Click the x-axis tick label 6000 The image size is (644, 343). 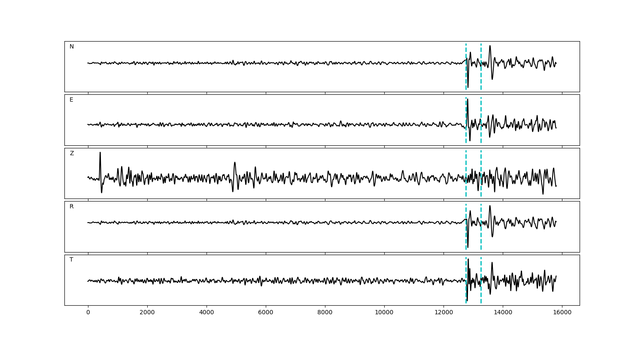[266, 313]
